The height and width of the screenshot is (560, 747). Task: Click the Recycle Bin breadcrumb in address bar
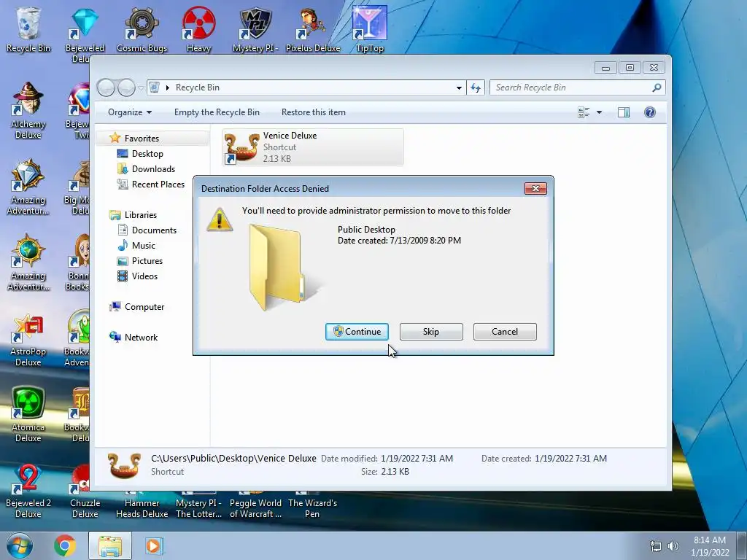pos(198,87)
